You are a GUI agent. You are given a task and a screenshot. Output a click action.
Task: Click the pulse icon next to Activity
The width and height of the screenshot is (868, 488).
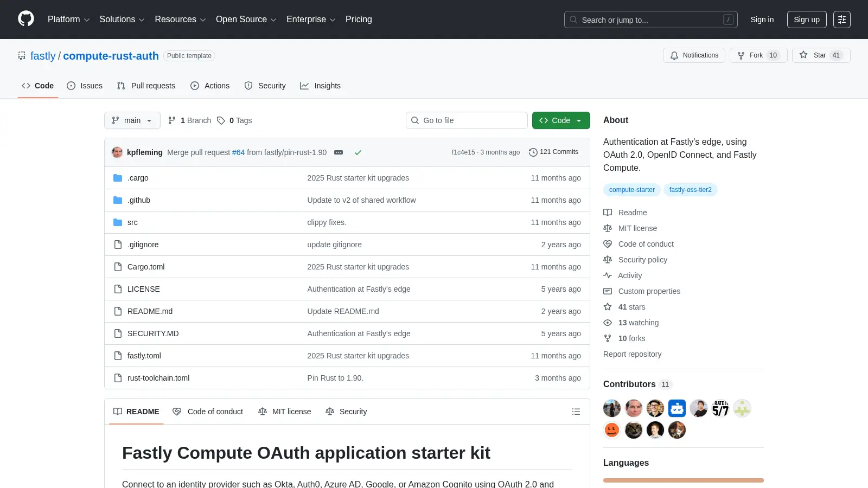coord(608,275)
